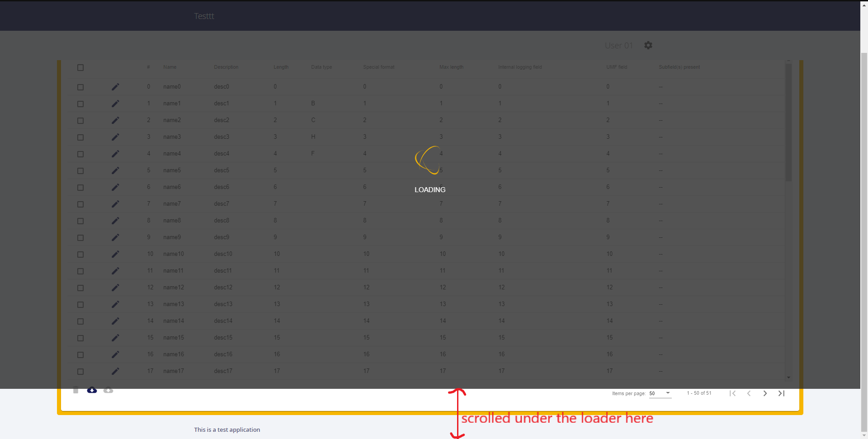868x439 pixels.
Task: Jump to the first page of results
Action: point(733,393)
